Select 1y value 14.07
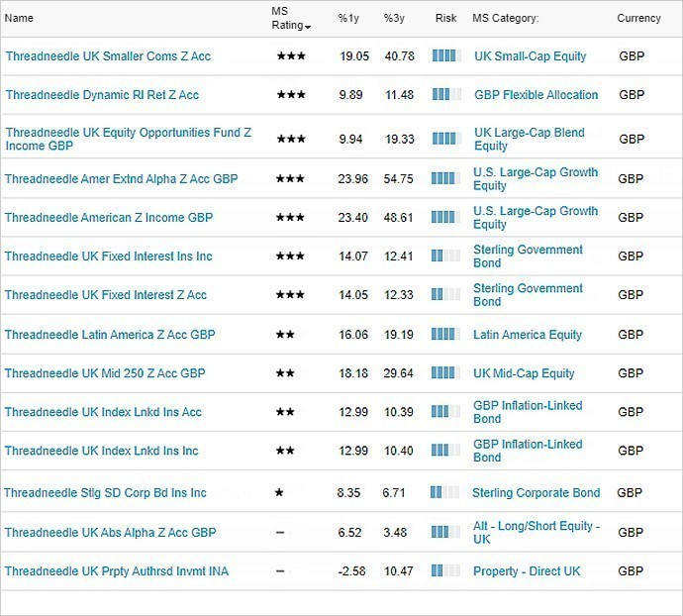 click(353, 256)
